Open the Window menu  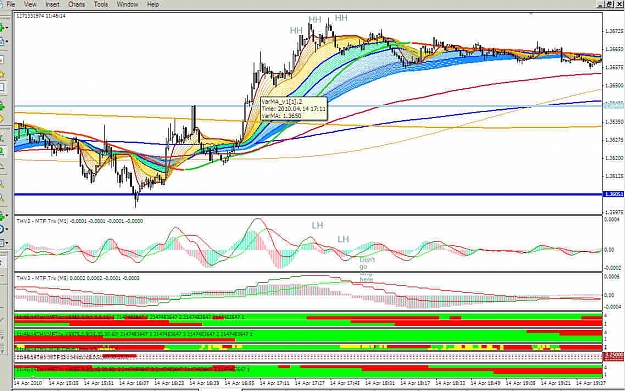[127, 4]
